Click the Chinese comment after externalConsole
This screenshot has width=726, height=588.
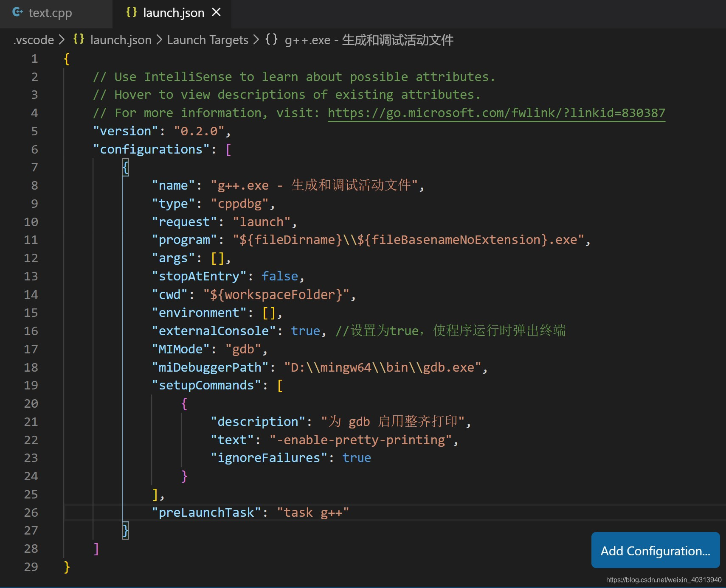[x=450, y=330]
